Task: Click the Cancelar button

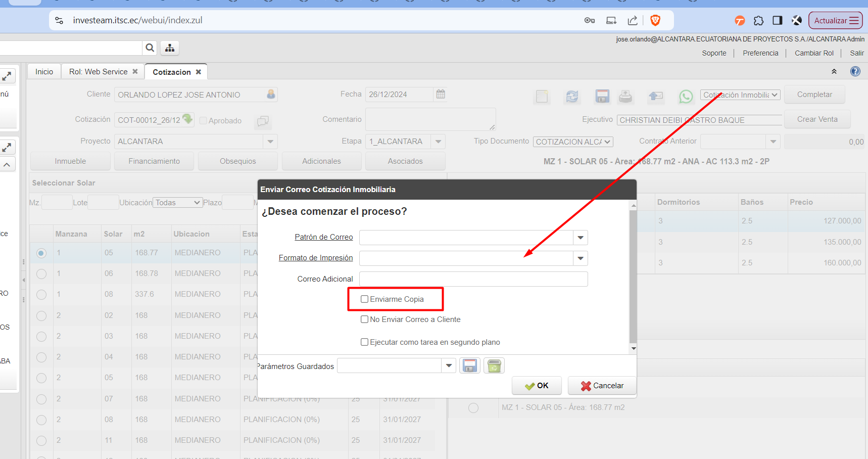Action: pos(602,386)
